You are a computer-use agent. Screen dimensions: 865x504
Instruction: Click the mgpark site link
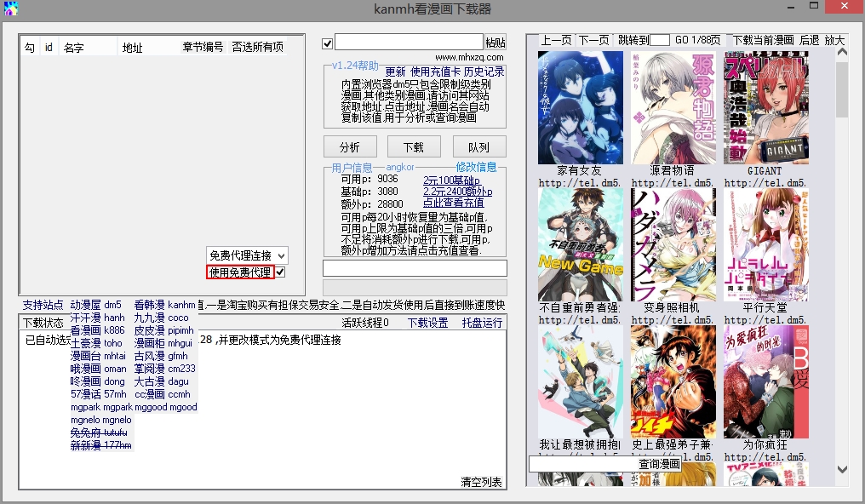[101, 407]
